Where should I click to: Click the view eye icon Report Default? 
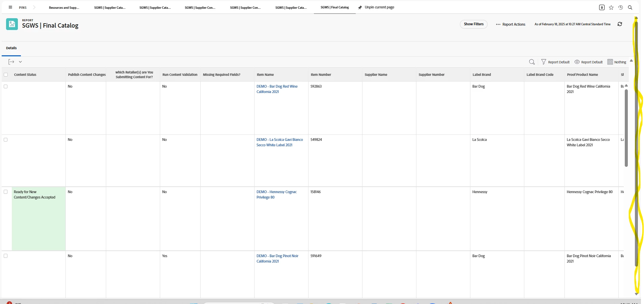click(x=577, y=62)
